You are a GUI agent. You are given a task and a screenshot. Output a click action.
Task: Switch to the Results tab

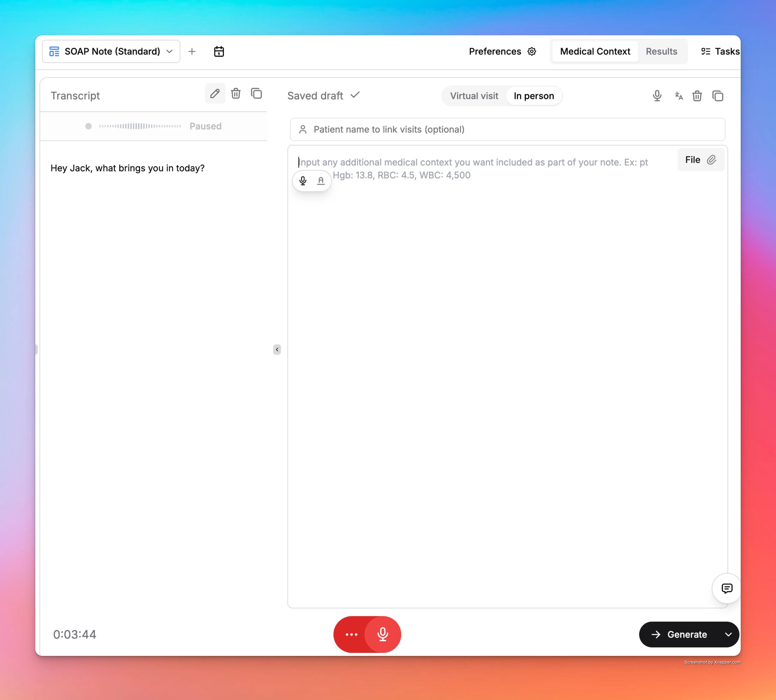pos(661,51)
